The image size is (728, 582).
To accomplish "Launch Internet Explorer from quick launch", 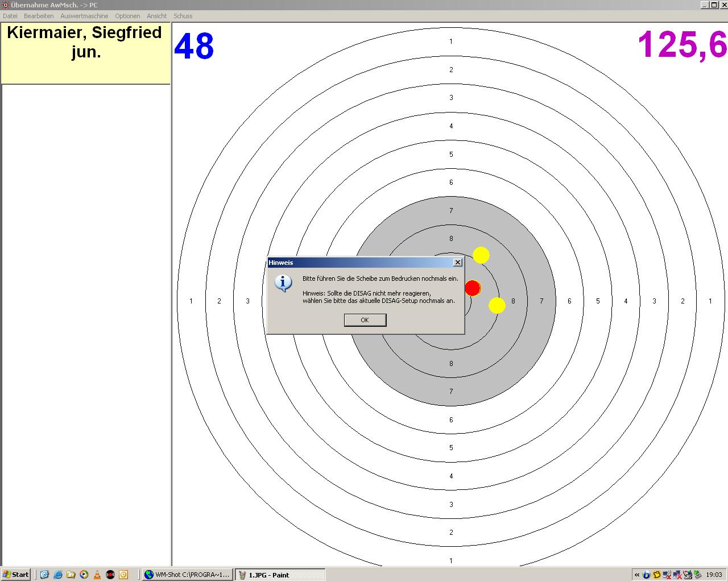I will (x=57, y=575).
